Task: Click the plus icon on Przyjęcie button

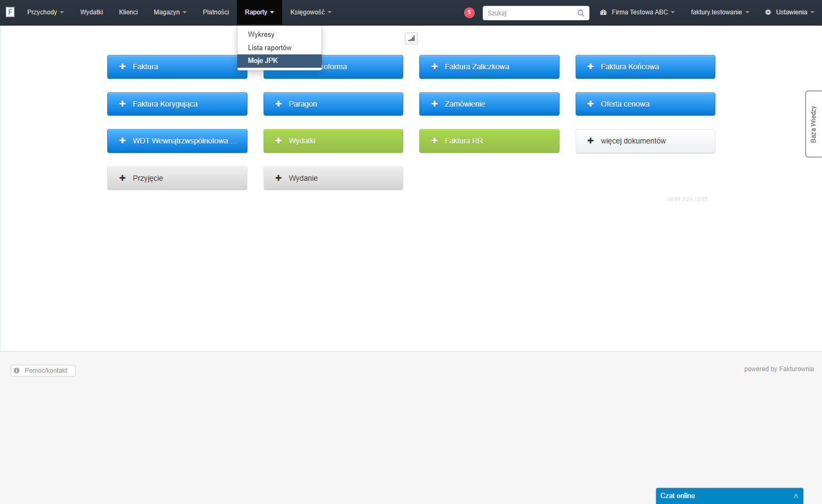Action: point(122,178)
